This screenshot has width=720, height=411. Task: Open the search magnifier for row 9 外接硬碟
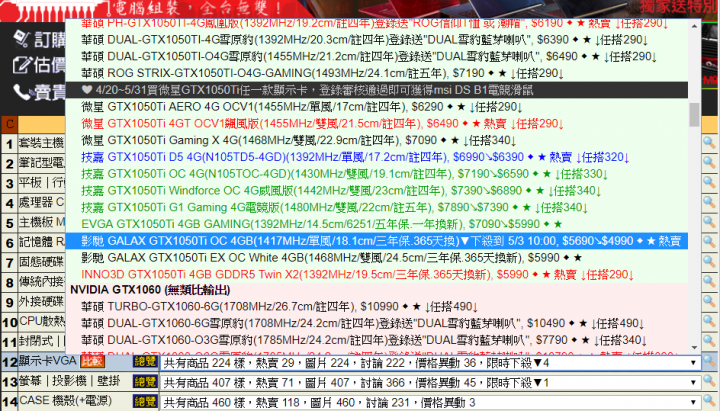[710, 302]
